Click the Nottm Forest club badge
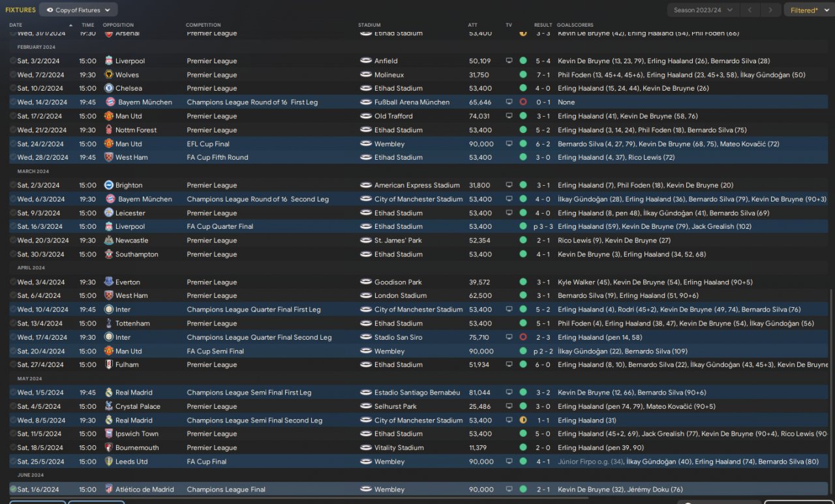Image resolution: width=835 pixels, height=504 pixels. (x=109, y=130)
